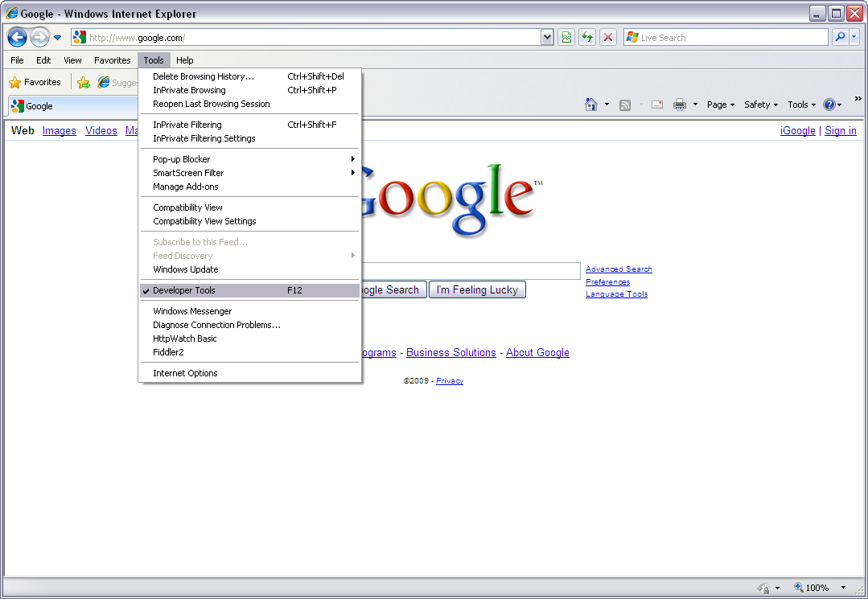This screenshot has width=868, height=599.
Task: Open the File menu
Action: [17, 60]
